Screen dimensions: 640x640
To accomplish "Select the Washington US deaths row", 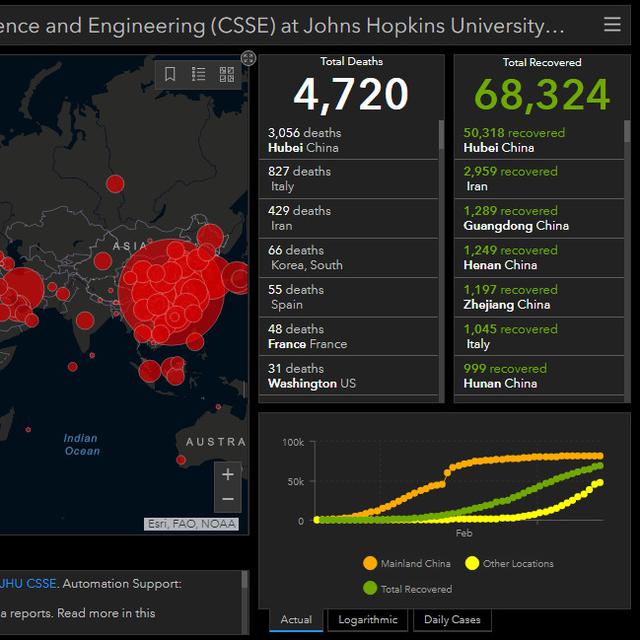I will coord(349,376).
